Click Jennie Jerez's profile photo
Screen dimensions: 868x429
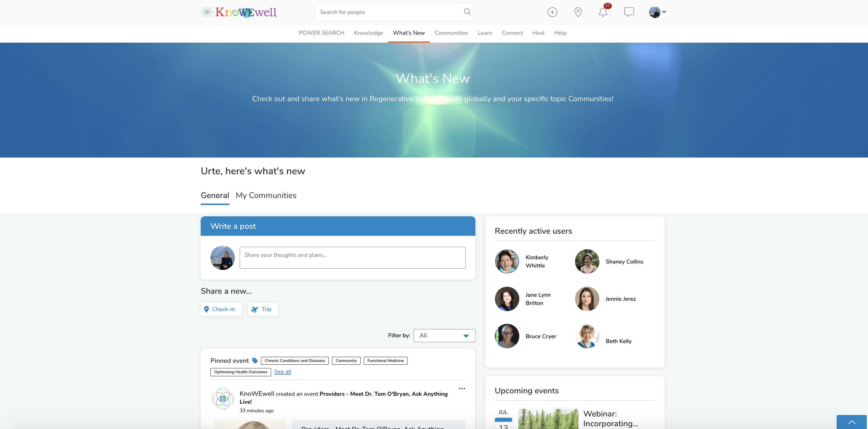pyautogui.click(x=587, y=299)
